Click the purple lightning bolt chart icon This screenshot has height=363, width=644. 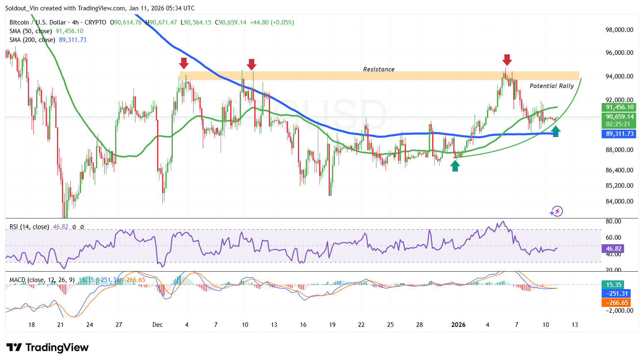[557, 211]
